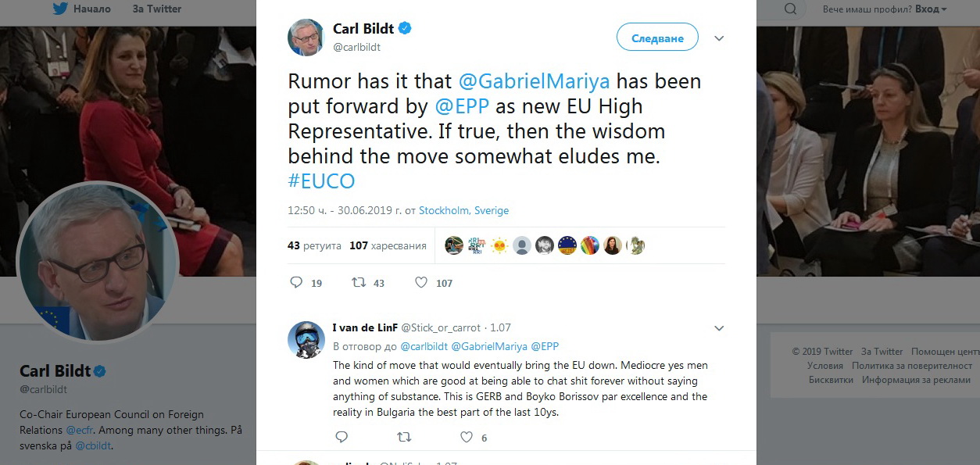Screen dimensions: 980x465
Task: Open Stockholm, Sverige location link
Action: pos(463,210)
